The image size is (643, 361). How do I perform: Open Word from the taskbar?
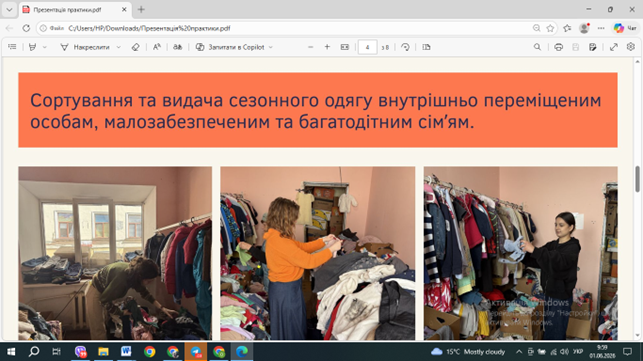point(126,352)
